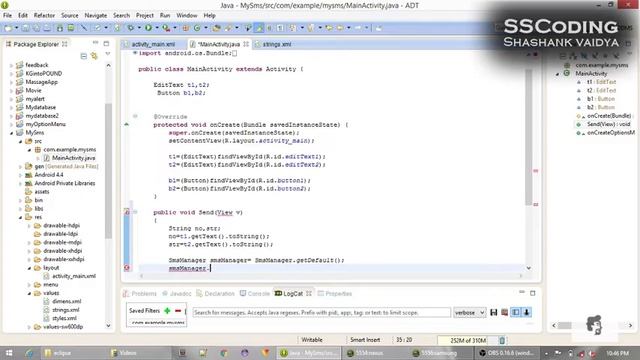This screenshot has height=360, width=640.
Task: Click the New Java Class icon
Action: [x=197, y=28]
